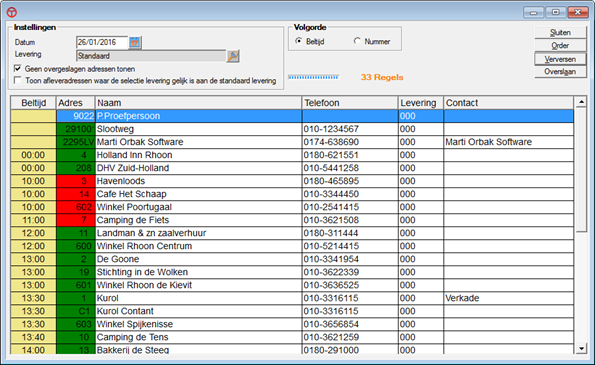The height and width of the screenshot is (365, 595).
Task: Select the DHV Zuid-Holland row
Action: coord(292,168)
